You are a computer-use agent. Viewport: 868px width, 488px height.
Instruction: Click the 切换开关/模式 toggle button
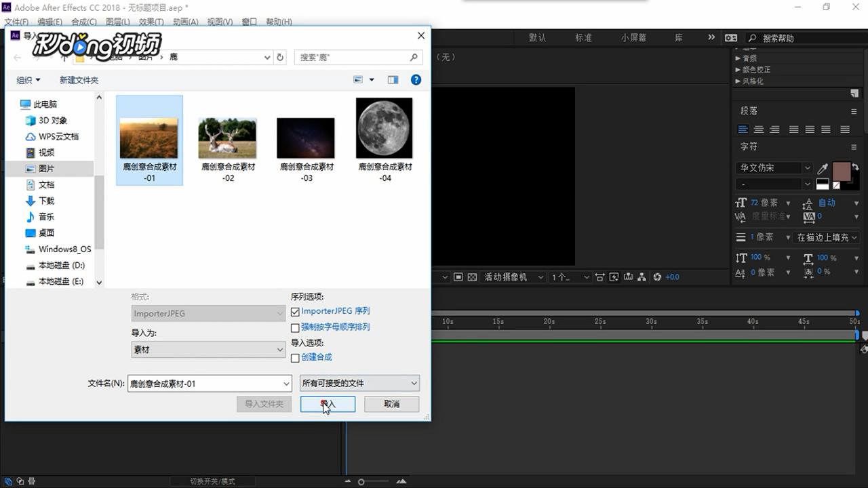[212, 481]
